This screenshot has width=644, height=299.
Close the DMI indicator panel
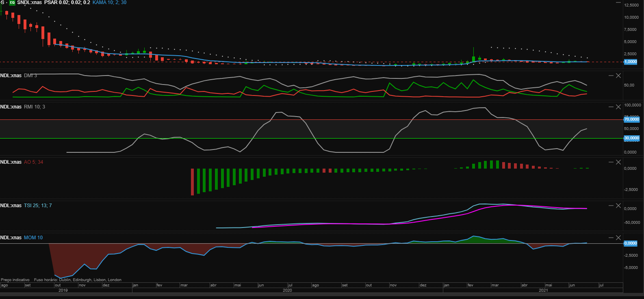pyautogui.click(x=618, y=76)
